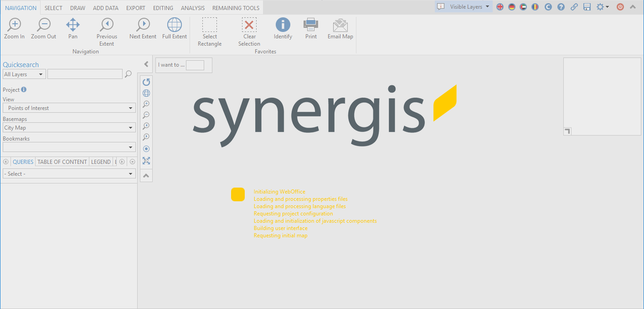Select the Zoom In tool
644x309 pixels.
point(14,28)
